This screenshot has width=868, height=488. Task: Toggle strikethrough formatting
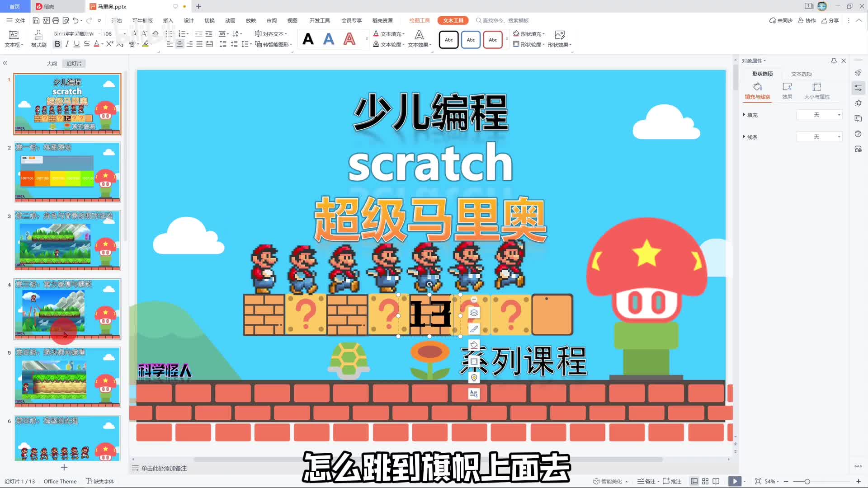pyautogui.click(x=86, y=44)
